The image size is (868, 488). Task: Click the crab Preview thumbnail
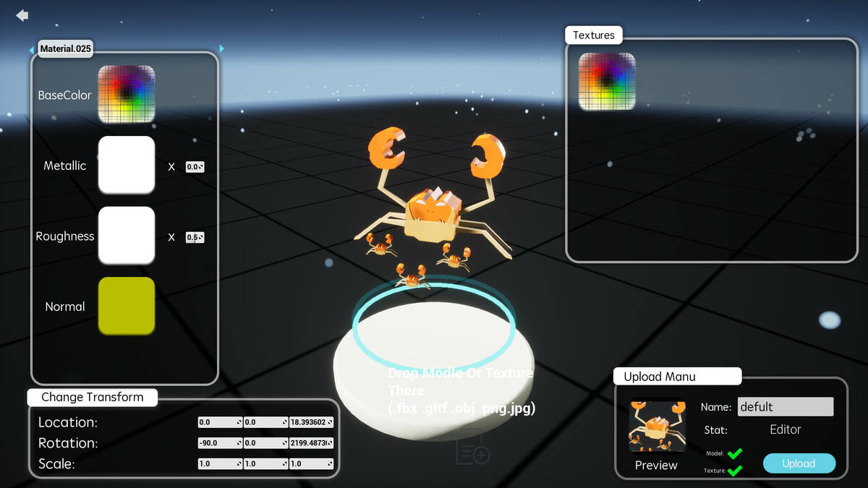[x=657, y=426]
